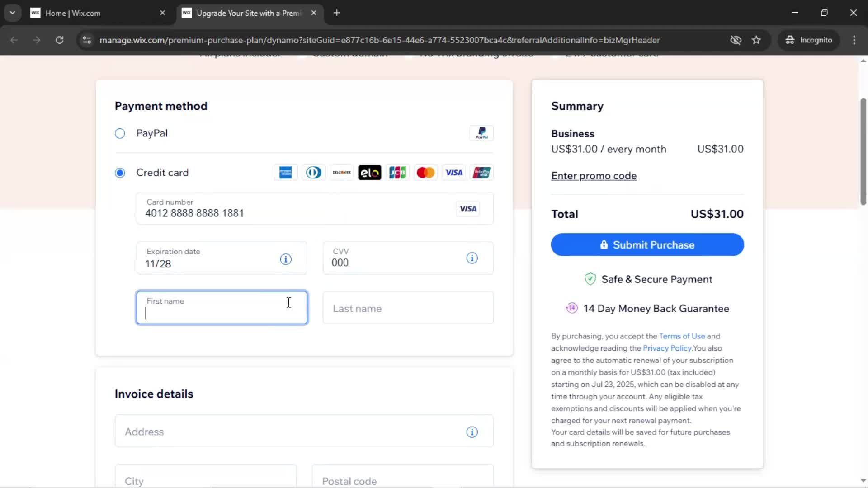Image resolution: width=868 pixels, height=488 pixels.
Task: Open the Chrome three-dot menu
Action: pyautogui.click(x=854, y=40)
